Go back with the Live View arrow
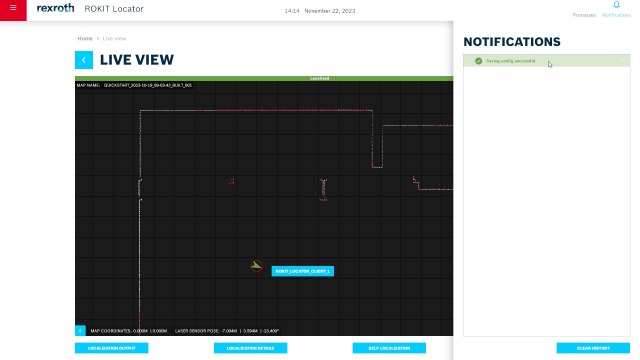640x360 pixels. pos(84,60)
